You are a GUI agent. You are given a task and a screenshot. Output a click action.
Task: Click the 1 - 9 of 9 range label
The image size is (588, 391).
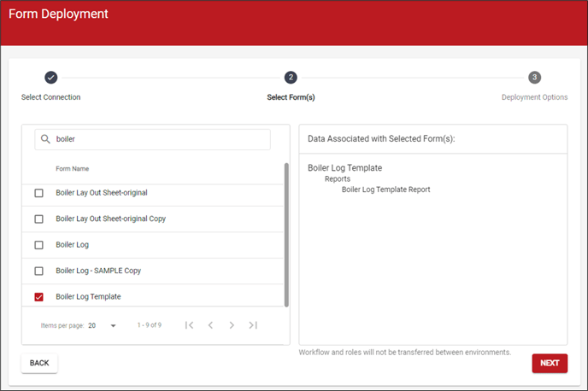tap(150, 325)
